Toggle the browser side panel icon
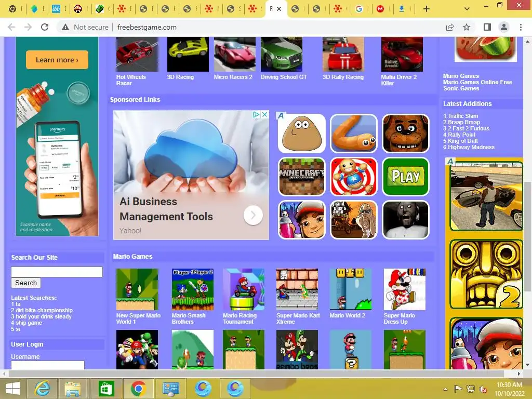532x399 pixels. [487, 27]
